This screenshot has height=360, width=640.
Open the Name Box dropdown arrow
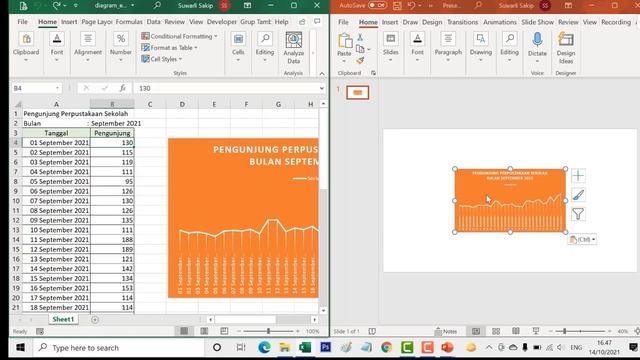[57, 88]
